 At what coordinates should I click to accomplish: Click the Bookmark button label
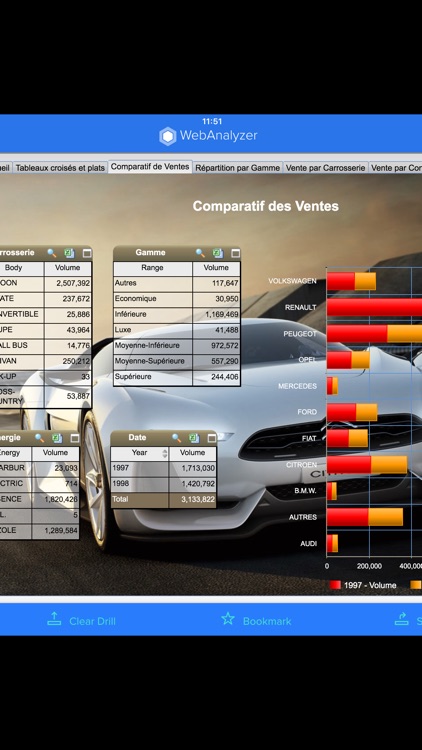click(267, 621)
